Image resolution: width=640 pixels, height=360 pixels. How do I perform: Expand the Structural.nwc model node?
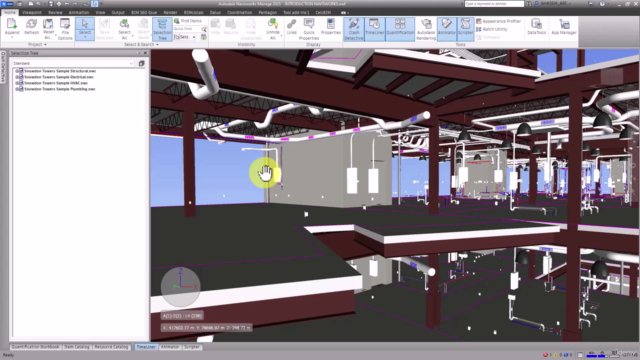[17, 71]
